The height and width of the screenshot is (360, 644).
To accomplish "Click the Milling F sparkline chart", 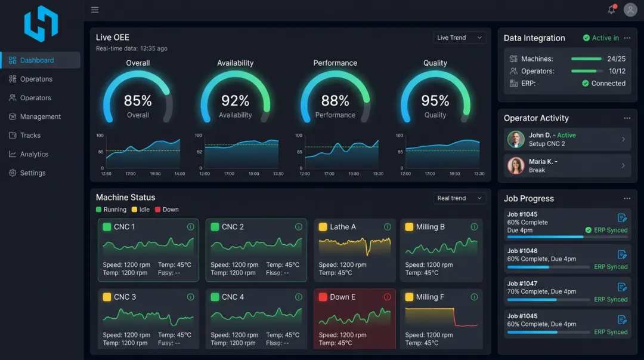I will point(441,317).
